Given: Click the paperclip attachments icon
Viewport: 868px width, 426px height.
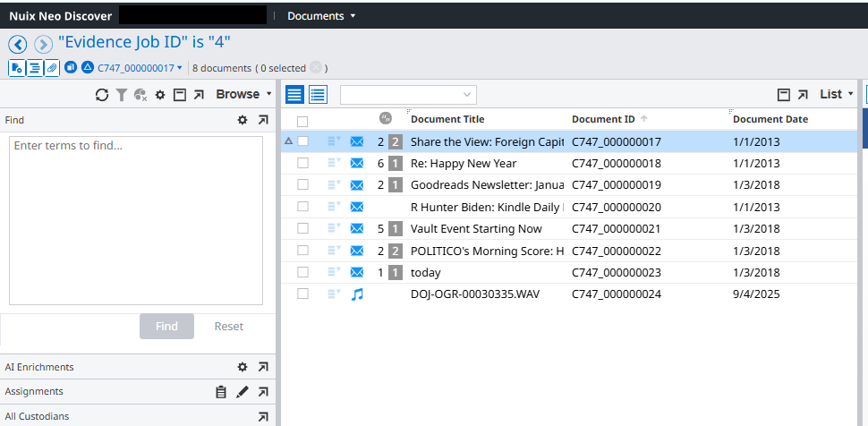Looking at the screenshot, I should (52, 68).
